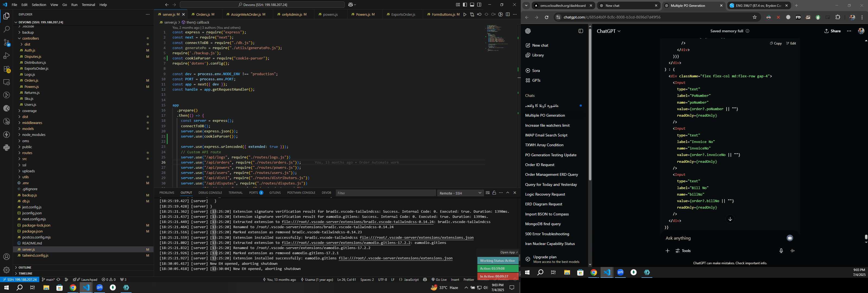Click the Output panel Filter input field
This screenshot has height=293, width=868.
(385, 193)
